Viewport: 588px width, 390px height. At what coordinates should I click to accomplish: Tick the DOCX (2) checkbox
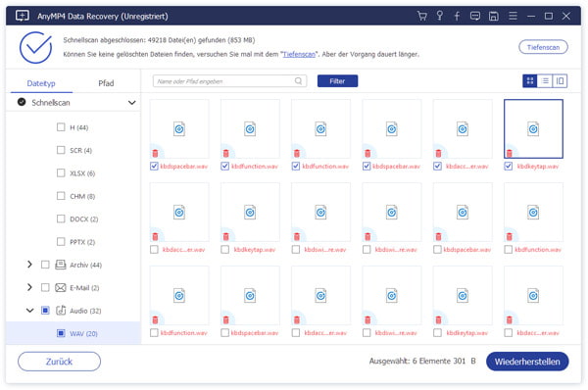coord(61,219)
